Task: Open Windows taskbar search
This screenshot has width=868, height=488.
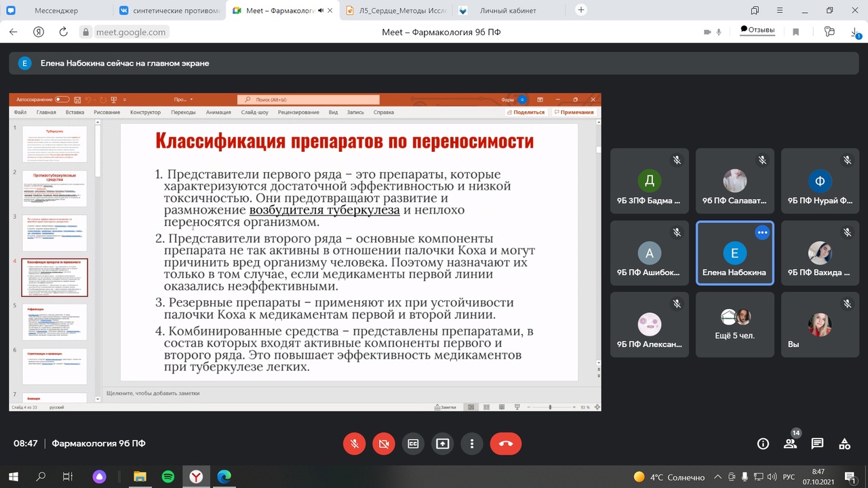Action: coord(41,477)
